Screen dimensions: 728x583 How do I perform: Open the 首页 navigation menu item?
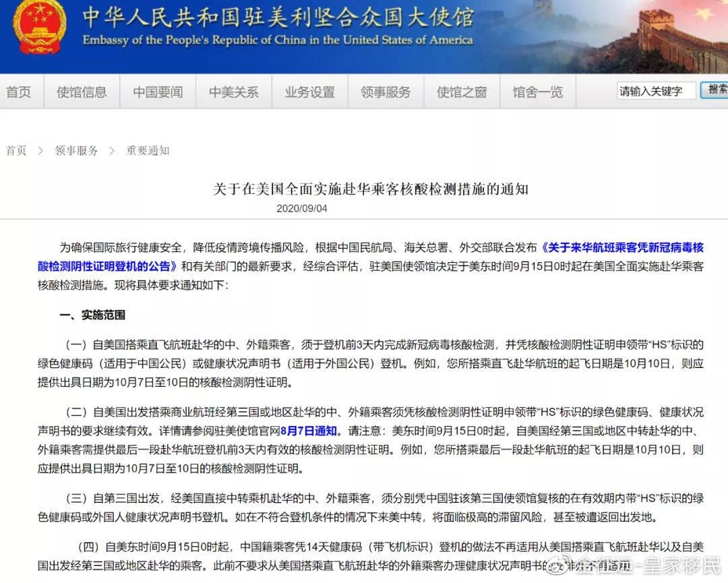tap(19, 92)
